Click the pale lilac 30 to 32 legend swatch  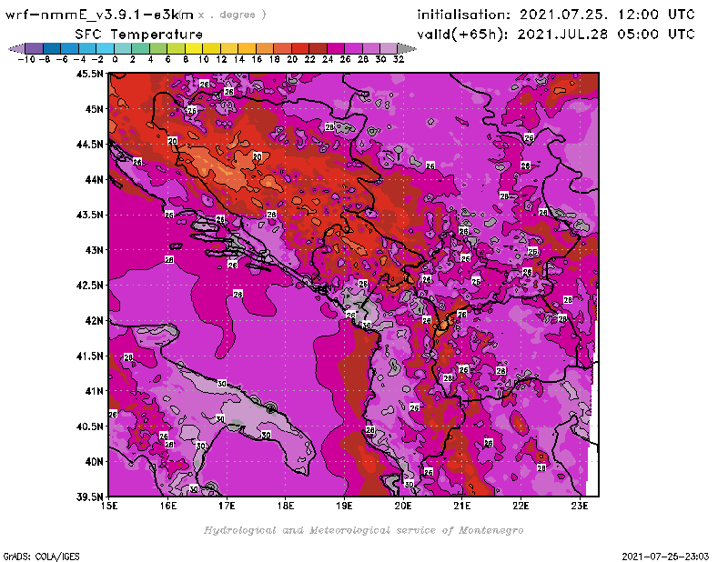click(389, 48)
